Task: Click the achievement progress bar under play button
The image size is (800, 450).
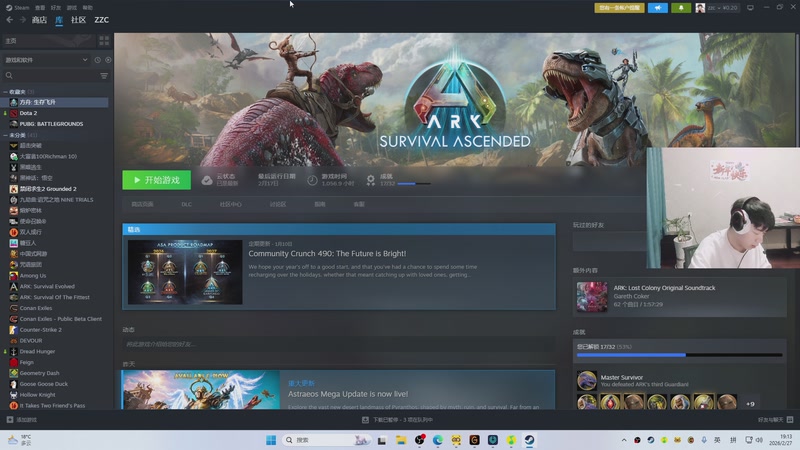Action: (x=414, y=184)
